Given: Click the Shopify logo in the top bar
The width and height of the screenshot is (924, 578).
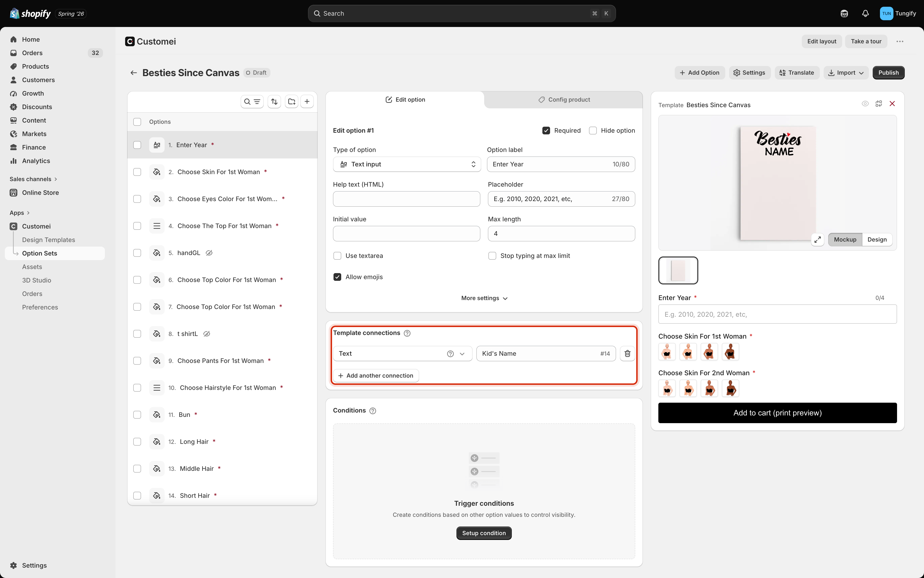Looking at the screenshot, I should [x=30, y=13].
